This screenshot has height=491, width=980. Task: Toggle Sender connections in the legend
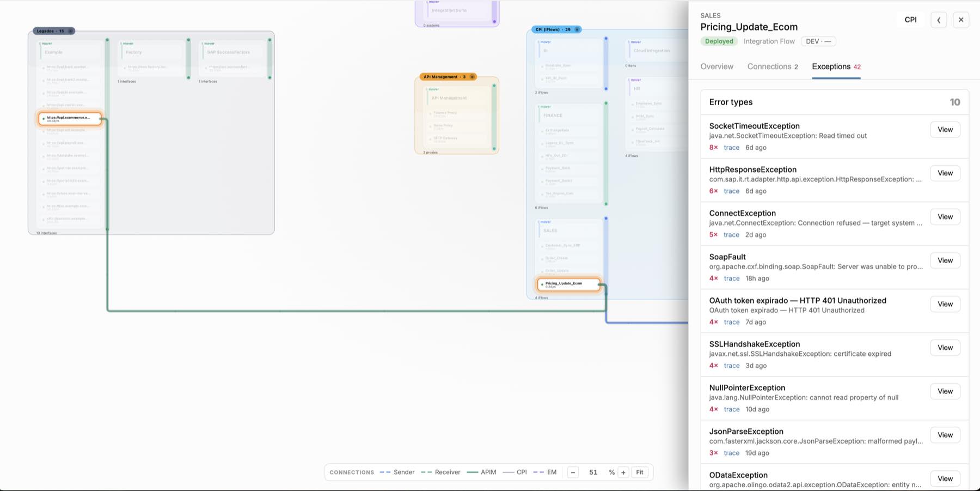[397, 472]
